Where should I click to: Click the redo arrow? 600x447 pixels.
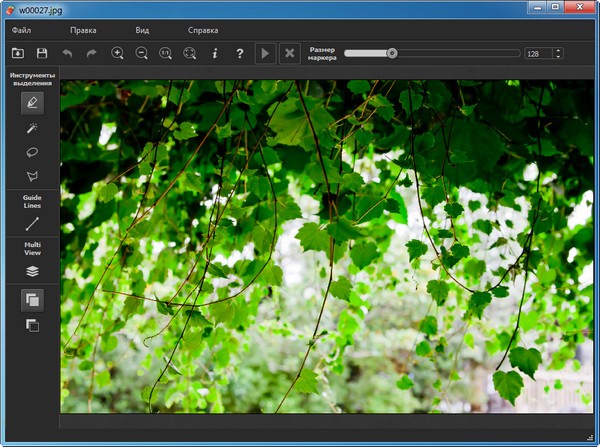(x=92, y=53)
